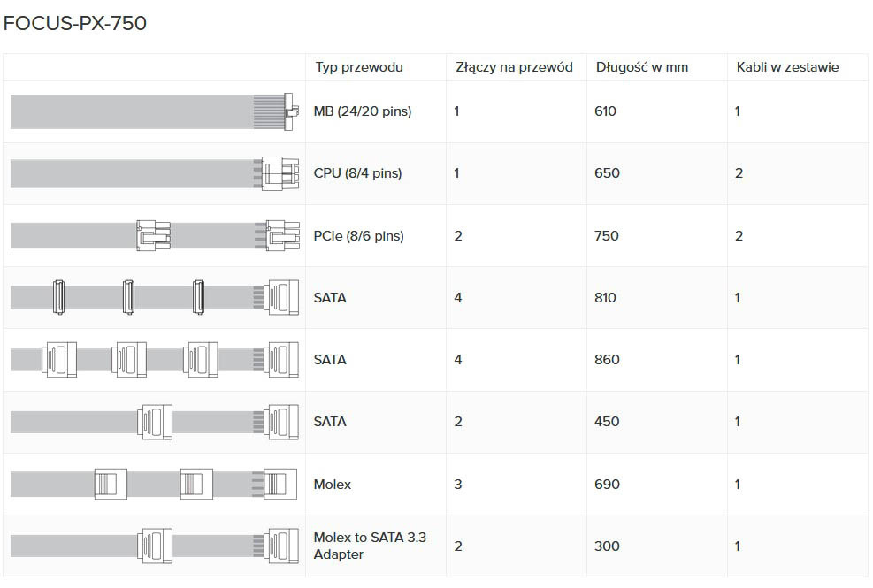
Task: Select the 'CPU (8/4 pins)' text cell
Action: pos(357,173)
